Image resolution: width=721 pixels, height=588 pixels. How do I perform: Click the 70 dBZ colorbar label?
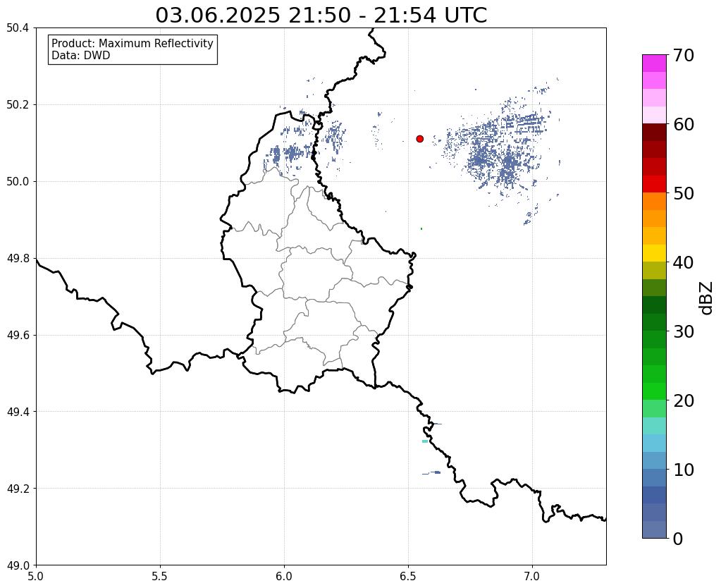(683, 55)
